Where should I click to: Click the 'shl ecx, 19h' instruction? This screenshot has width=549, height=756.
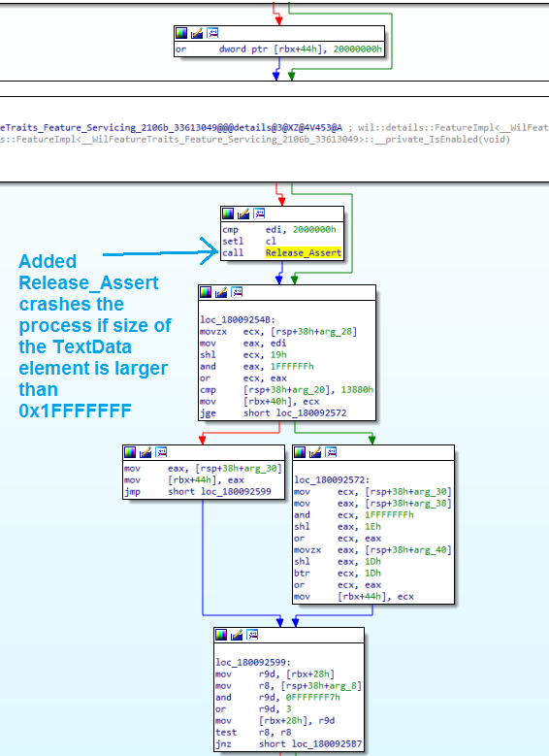(x=243, y=355)
